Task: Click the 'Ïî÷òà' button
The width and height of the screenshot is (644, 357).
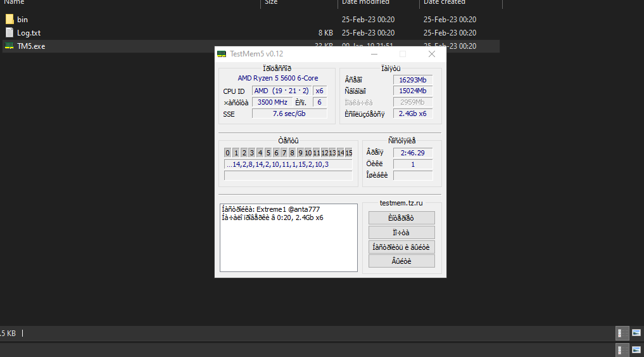Action: [x=401, y=232]
